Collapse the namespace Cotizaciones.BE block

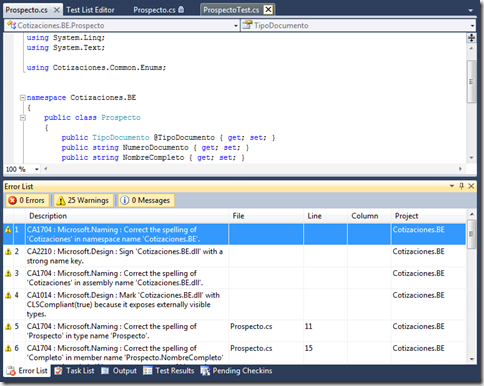coord(23,98)
